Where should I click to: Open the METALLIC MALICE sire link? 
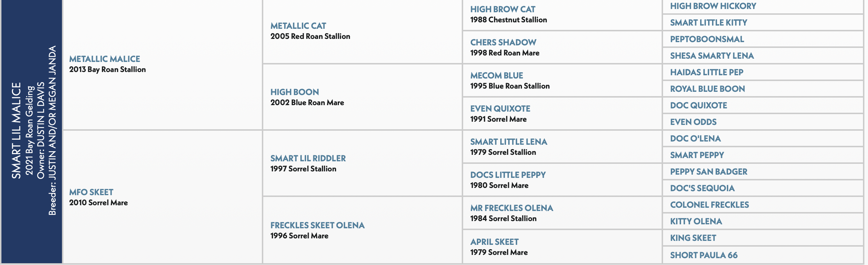click(104, 59)
